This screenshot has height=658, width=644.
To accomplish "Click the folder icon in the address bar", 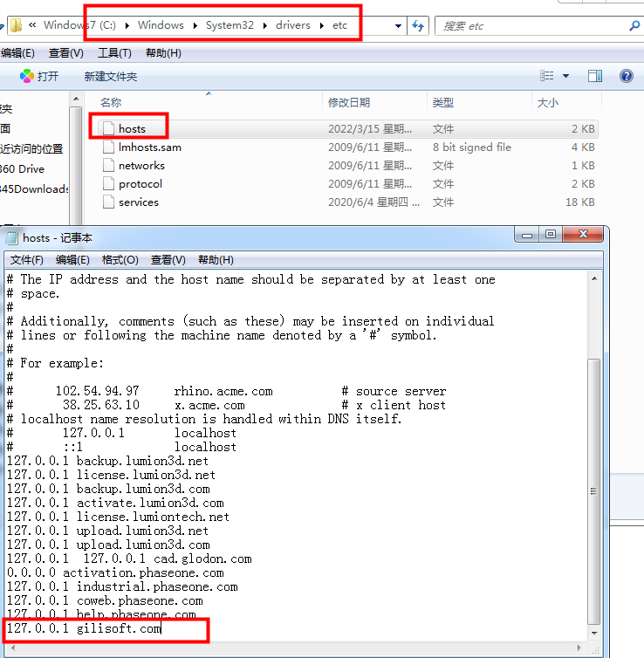I will point(16,25).
